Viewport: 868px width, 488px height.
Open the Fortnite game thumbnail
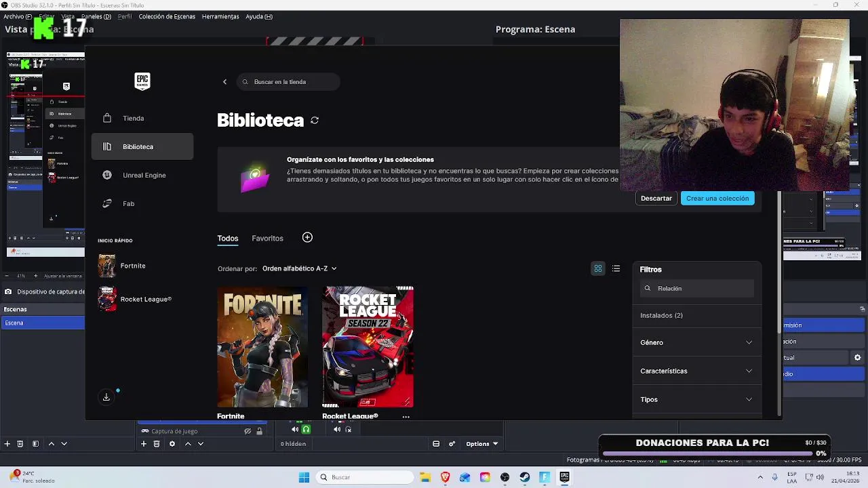[x=262, y=347]
